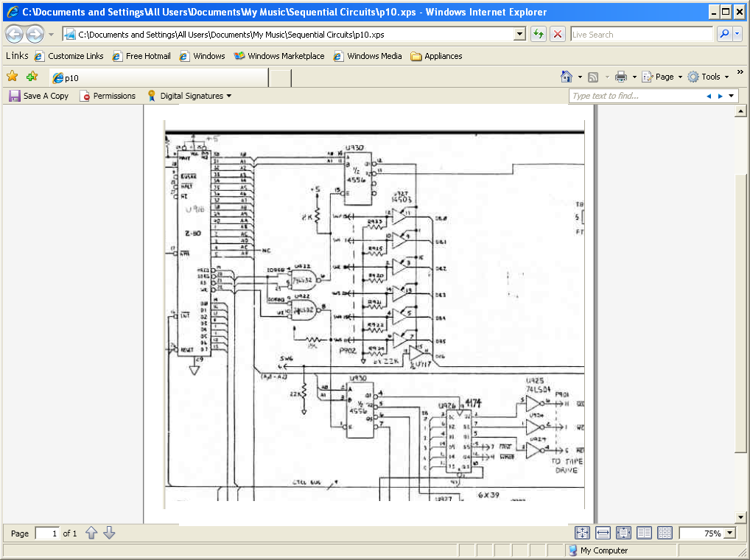Click the Add to Favorites icon
The width and height of the screenshot is (750, 560).
click(32, 76)
